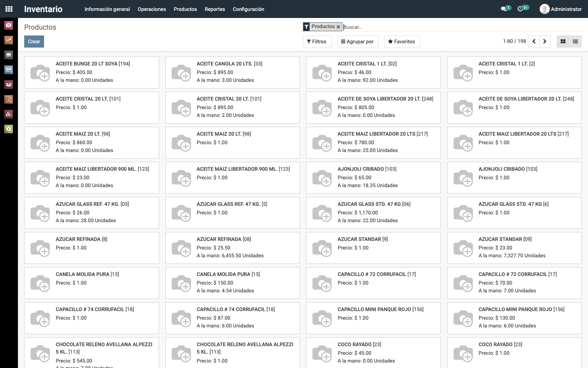Open the Agrupar por dropdown
This screenshot has height=368, width=588.
358,42
